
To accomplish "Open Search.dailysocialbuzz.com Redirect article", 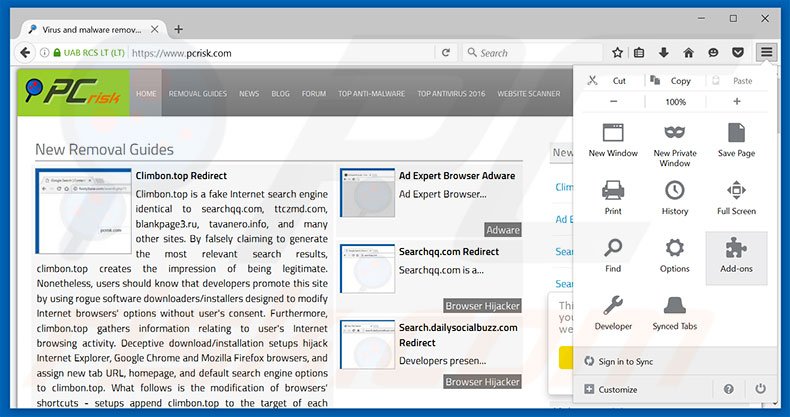I will 458,335.
